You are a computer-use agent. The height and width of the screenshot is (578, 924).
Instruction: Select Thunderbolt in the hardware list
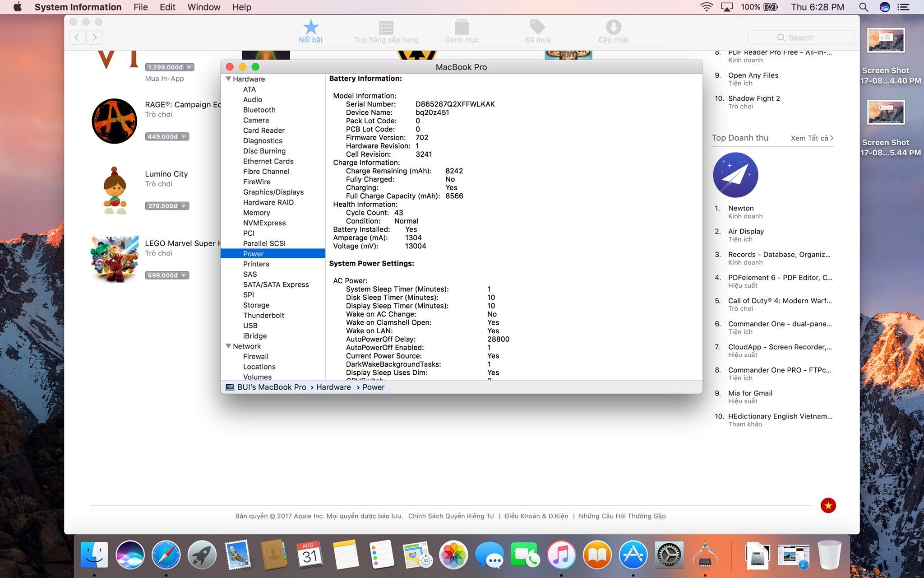[263, 315]
